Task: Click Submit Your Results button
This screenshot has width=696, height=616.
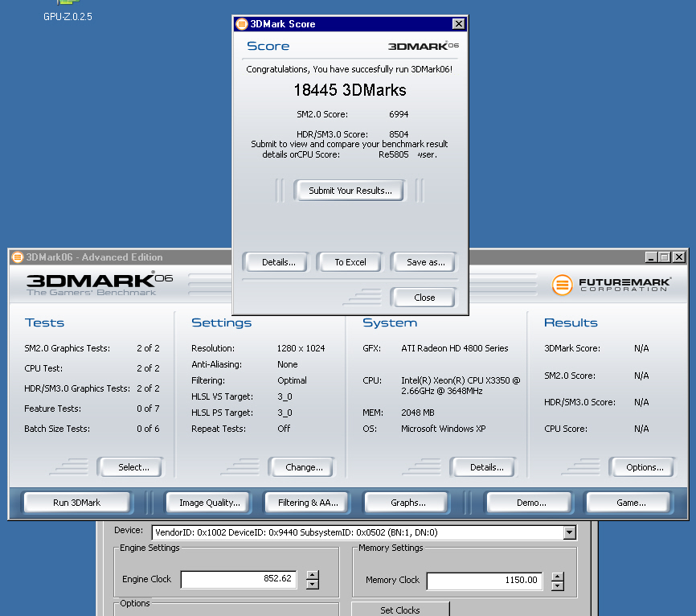Action: tap(350, 191)
